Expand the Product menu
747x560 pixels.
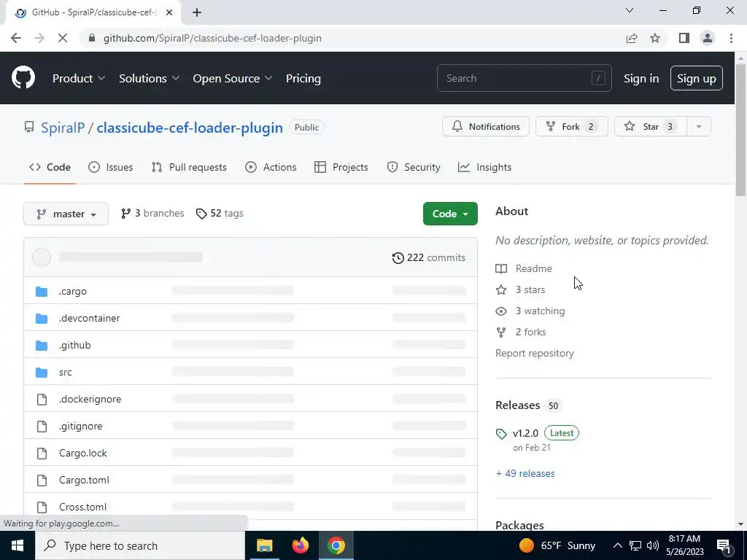click(79, 79)
